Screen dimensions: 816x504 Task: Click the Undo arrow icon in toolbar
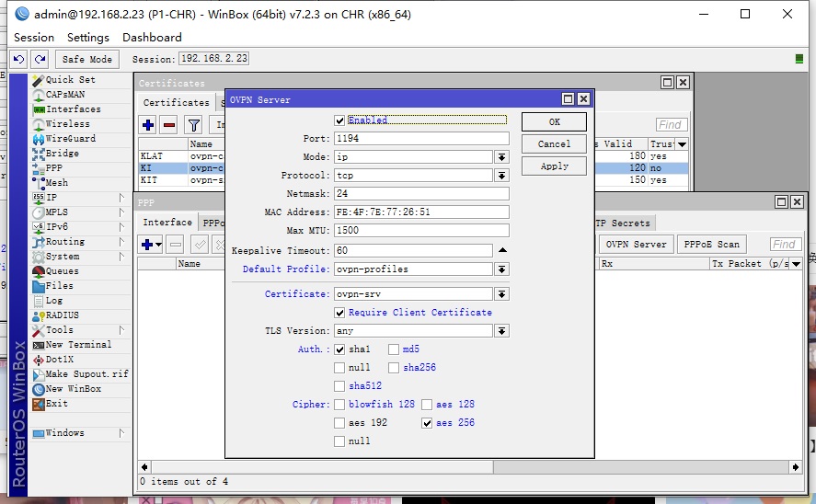tap(19, 59)
